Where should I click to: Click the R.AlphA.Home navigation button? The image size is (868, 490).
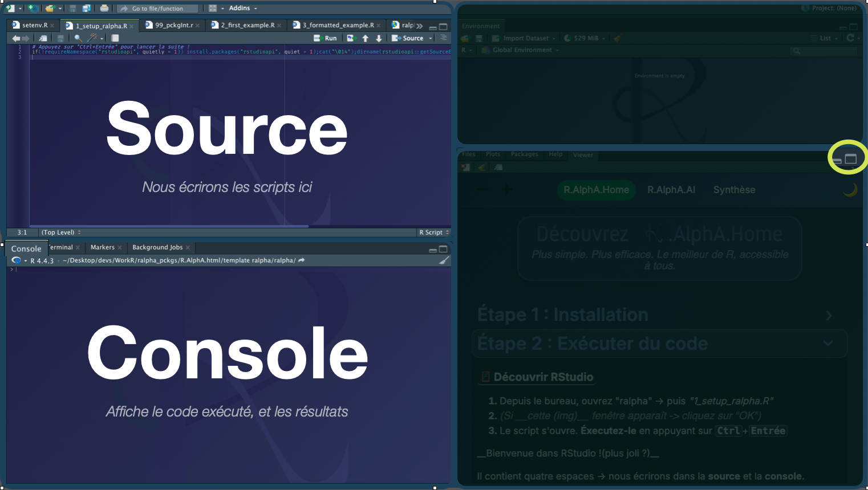coord(596,190)
